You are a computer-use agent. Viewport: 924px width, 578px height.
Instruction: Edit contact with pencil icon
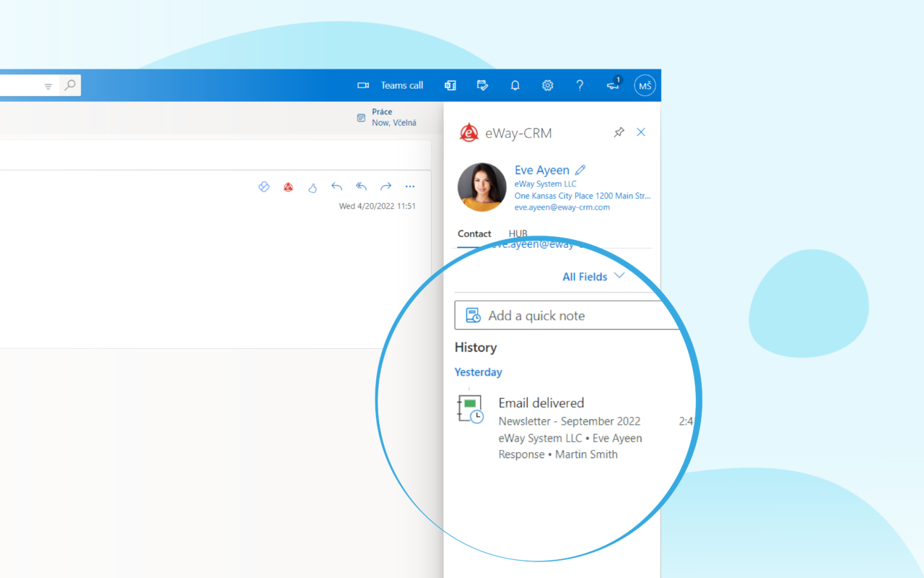tap(580, 171)
